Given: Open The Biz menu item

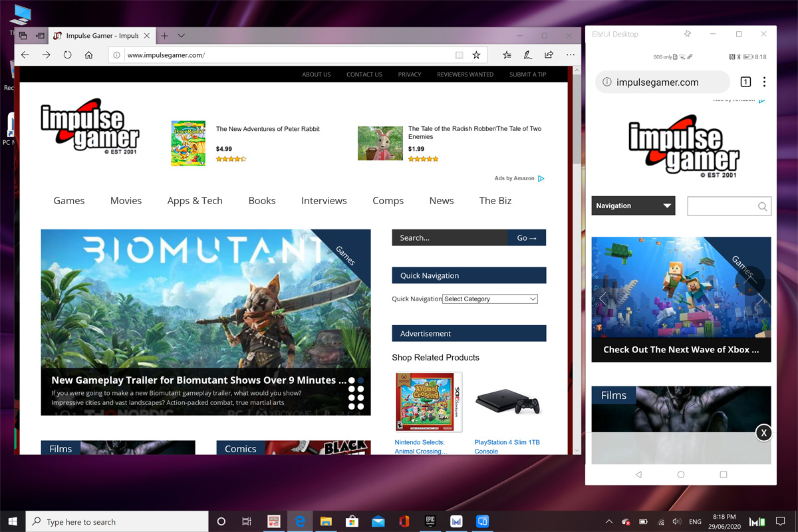Looking at the screenshot, I should click(495, 200).
